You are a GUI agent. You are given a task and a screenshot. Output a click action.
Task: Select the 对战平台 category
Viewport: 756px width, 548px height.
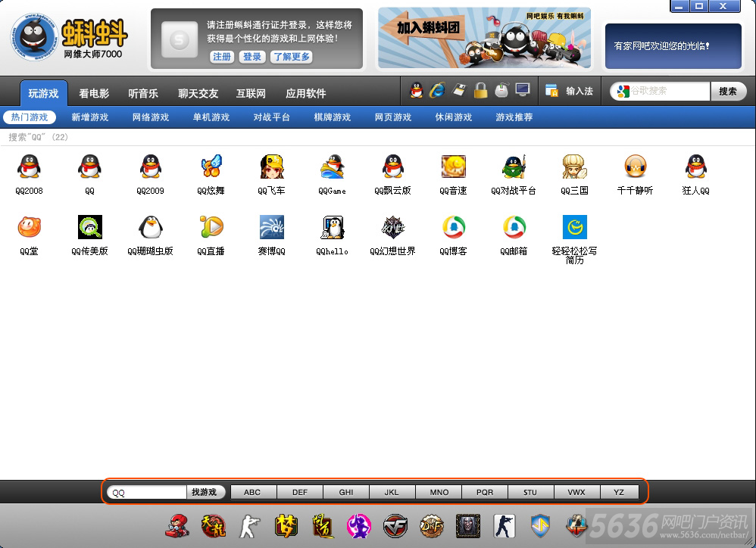(x=272, y=117)
